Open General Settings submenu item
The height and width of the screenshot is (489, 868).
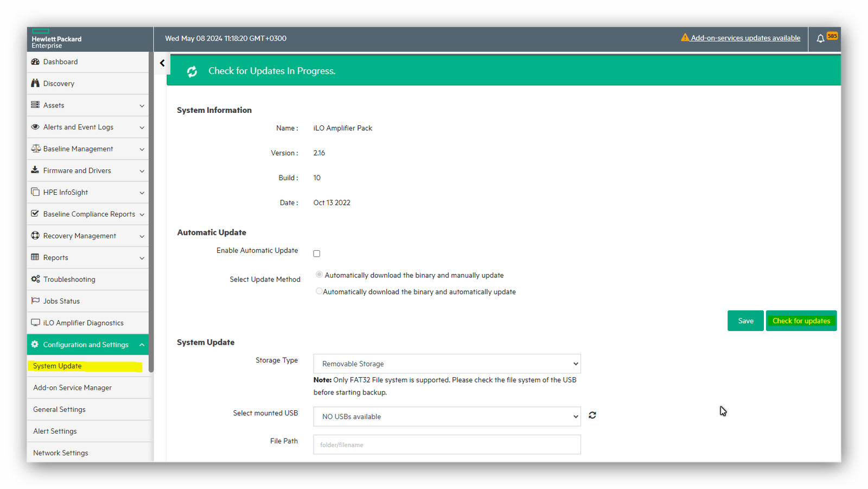[88, 409]
